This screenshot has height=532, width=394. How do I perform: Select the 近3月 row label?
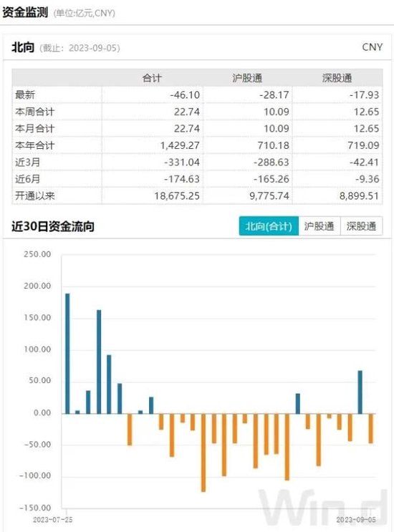click(27, 163)
